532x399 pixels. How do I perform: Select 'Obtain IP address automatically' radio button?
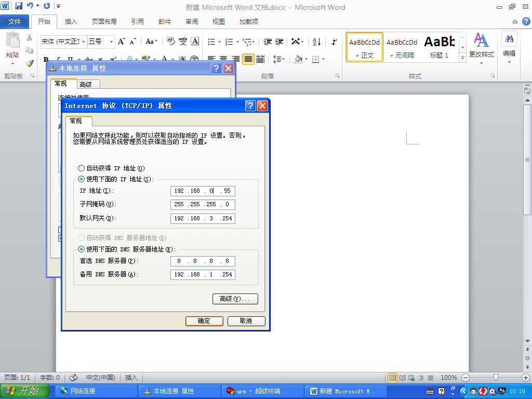81,168
